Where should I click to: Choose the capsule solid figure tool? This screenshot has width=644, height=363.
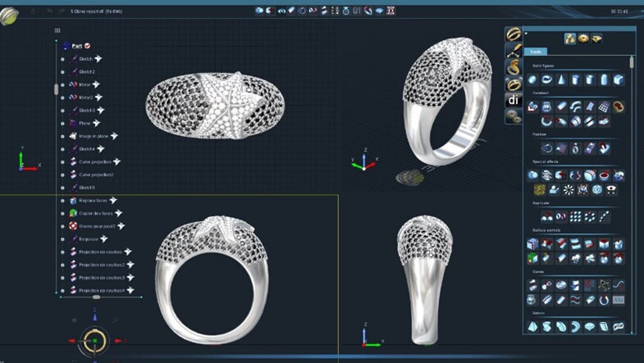coord(604,79)
